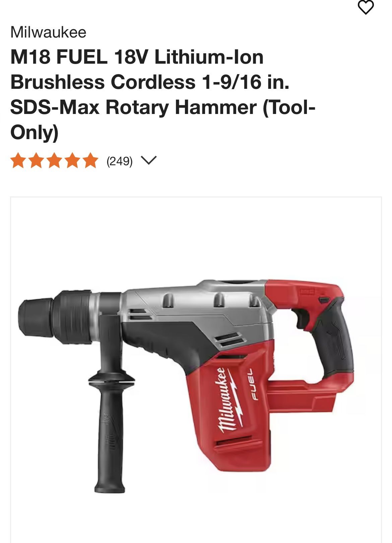Click 'Brushless Cordless 1-9/16 in.' title line
This screenshot has height=543, width=392.
(150, 82)
